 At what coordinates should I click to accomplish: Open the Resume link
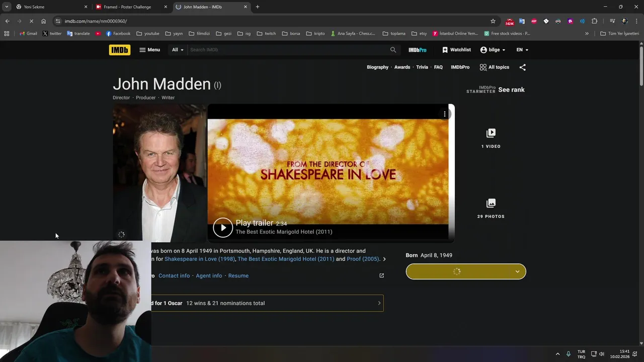pyautogui.click(x=238, y=276)
